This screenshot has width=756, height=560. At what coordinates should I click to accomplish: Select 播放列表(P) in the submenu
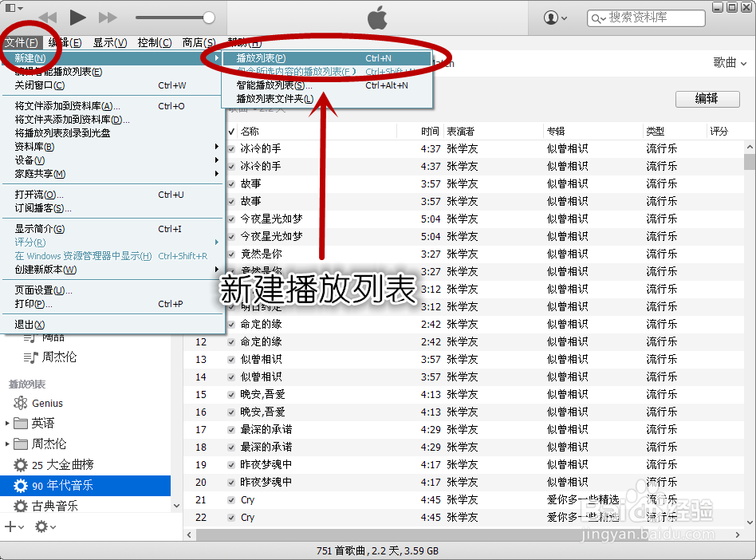coord(326,58)
